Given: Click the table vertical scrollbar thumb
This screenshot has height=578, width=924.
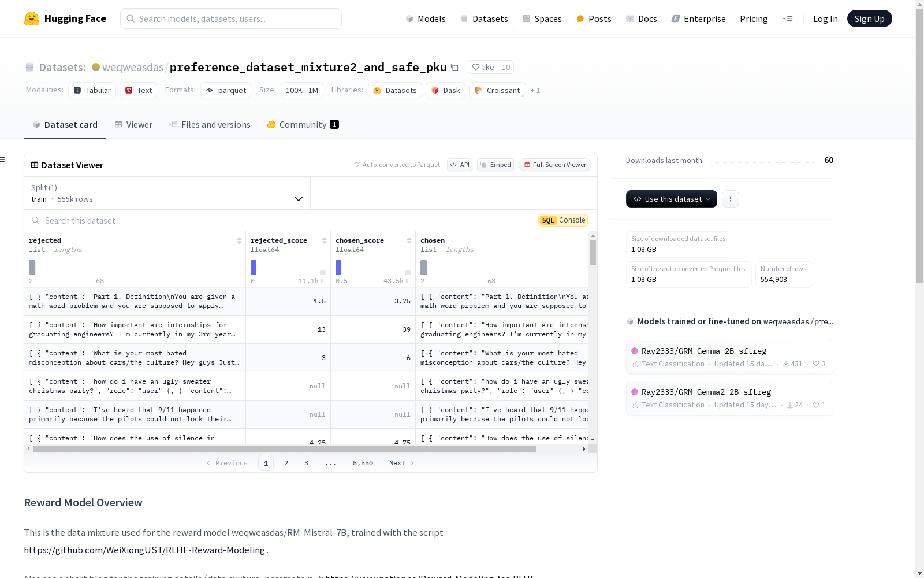Looking at the screenshot, I should pyautogui.click(x=593, y=252).
